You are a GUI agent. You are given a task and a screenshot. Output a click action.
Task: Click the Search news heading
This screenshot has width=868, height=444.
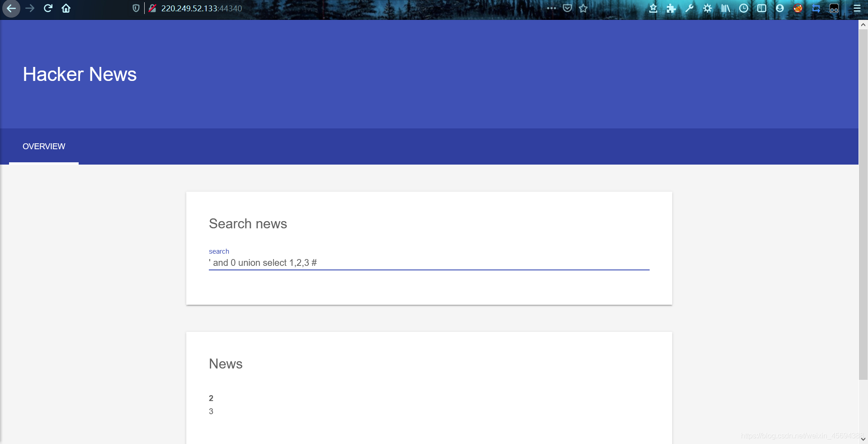tap(248, 224)
